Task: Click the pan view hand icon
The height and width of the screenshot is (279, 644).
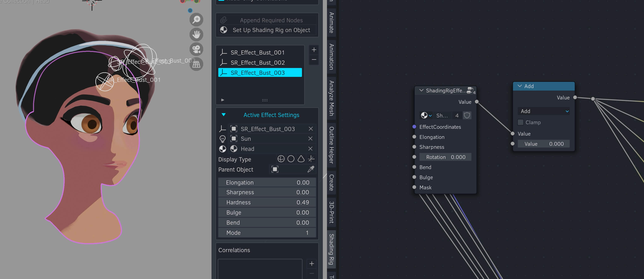Action: pos(196,35)
